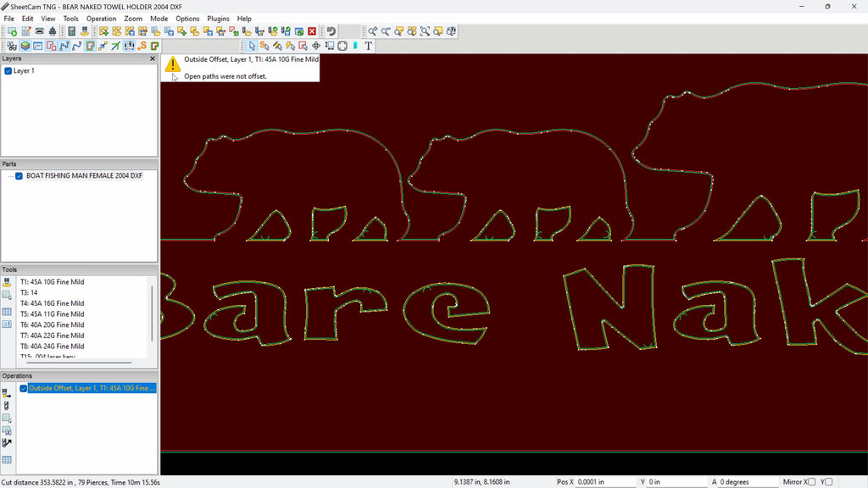
Task: Select tool T1: 45A 10G Fine Mild
Action: click(52, 282)
